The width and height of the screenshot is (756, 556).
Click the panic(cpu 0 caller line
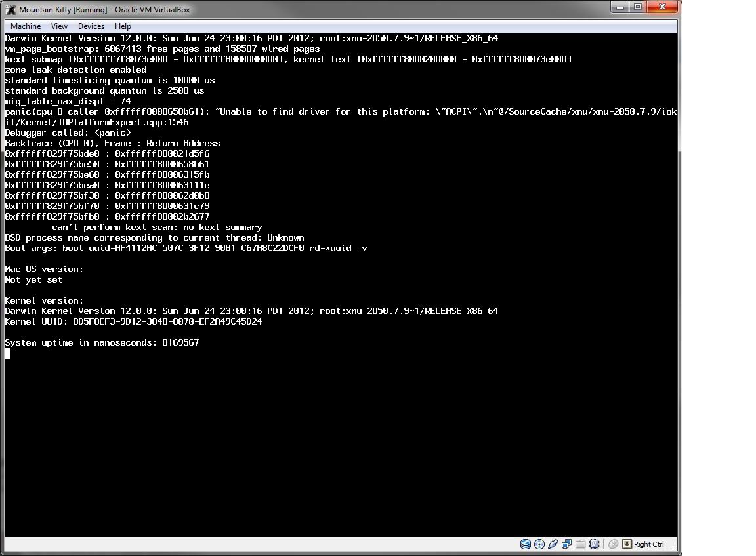coord(341,117)
